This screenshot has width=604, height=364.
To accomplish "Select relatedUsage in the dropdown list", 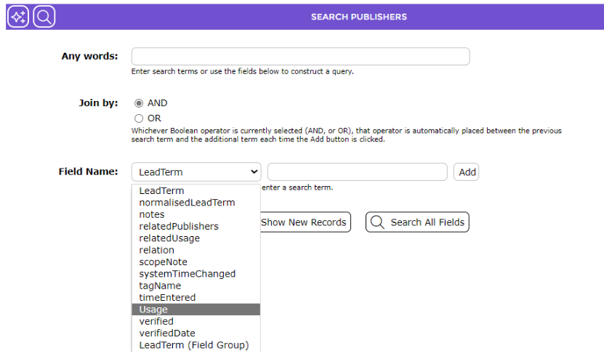I will (x=196, y=238).
